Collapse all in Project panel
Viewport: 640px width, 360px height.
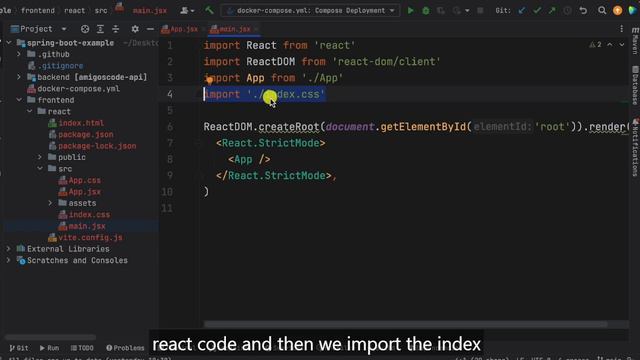click(116, 29)
